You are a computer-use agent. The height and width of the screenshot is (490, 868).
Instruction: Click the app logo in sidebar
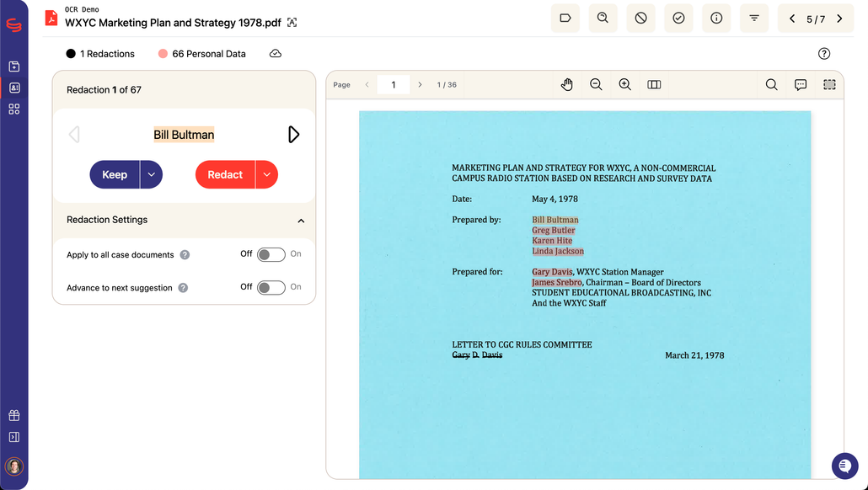13,25
